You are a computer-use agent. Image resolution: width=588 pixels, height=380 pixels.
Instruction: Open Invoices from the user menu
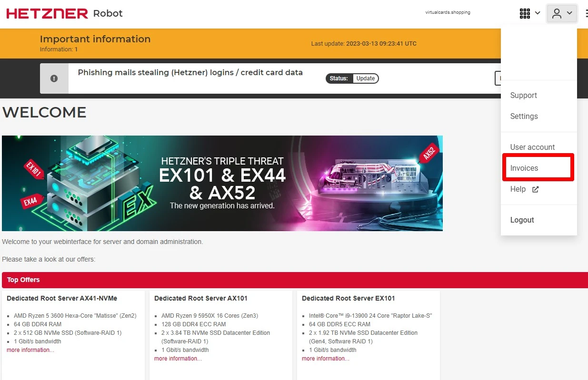[524, 168]
